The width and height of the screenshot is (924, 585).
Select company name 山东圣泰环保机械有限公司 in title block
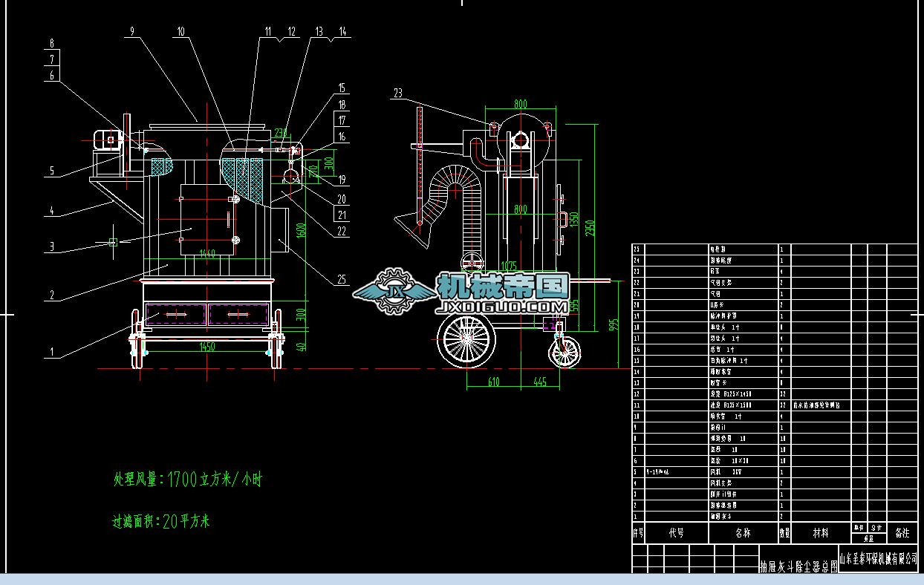click(879, 558)
